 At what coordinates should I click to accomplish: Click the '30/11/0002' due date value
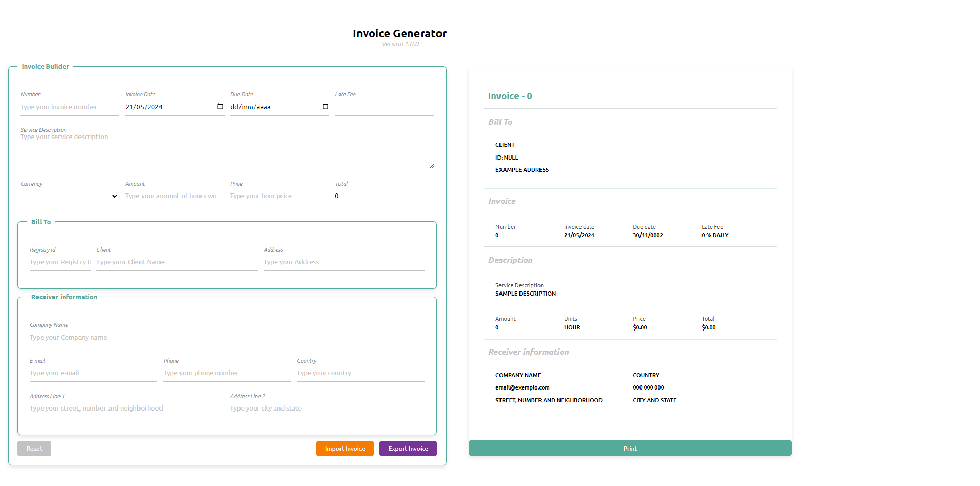[648, 235]
